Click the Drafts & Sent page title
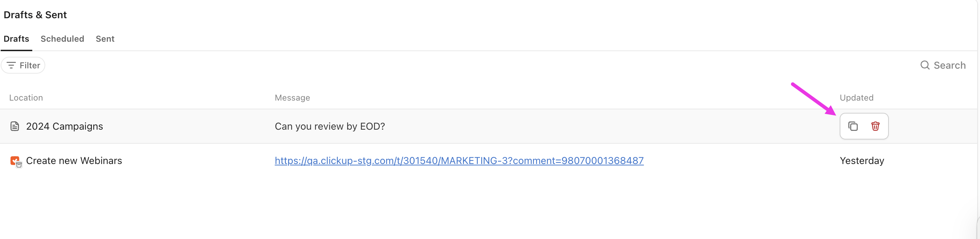The image size is (980, 239). click(x=35, y=15)
